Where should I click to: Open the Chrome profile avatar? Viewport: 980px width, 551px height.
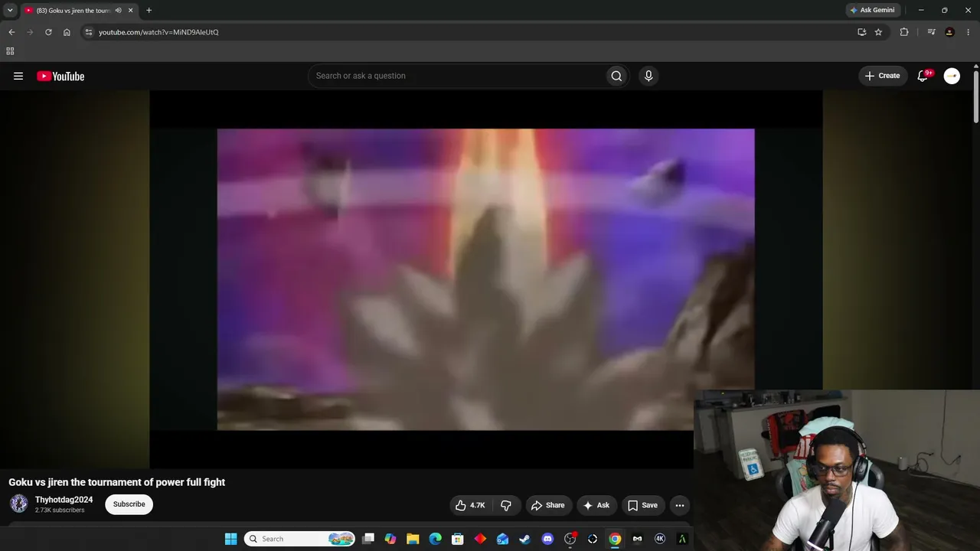pyautogui.click(x=950, y=32)
